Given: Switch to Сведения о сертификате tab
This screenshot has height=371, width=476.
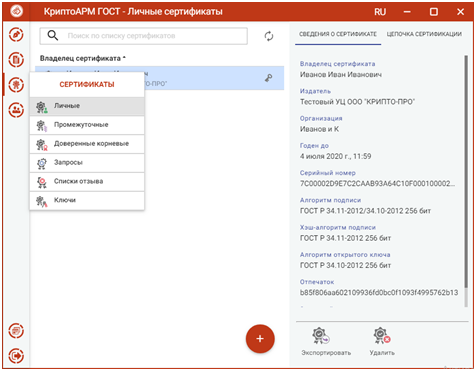Looking at the screenshot, I should pos(338,34).
